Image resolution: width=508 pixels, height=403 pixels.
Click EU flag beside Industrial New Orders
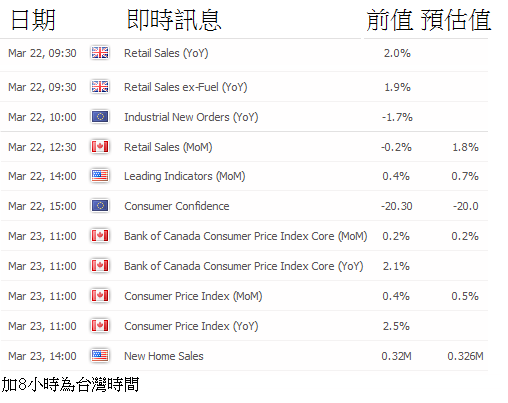pyautogui.click(x=100, y=117)
